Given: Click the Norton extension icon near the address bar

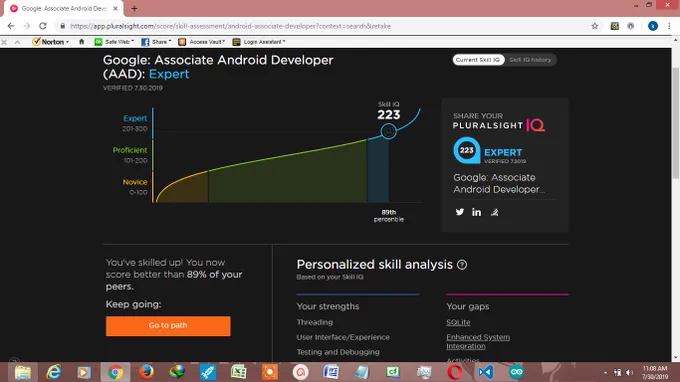Looking at the screenshot, I should click(615, 26).
